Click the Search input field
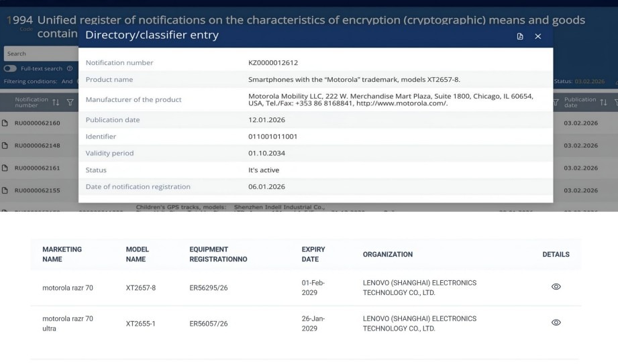This screenshot has width=618, height=364. point(40,54)
